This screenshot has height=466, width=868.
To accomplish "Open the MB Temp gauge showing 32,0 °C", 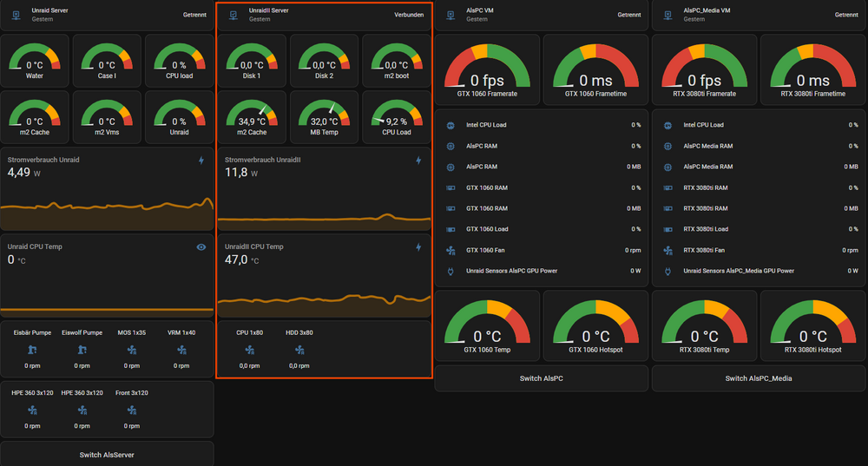I will (325, 117).
